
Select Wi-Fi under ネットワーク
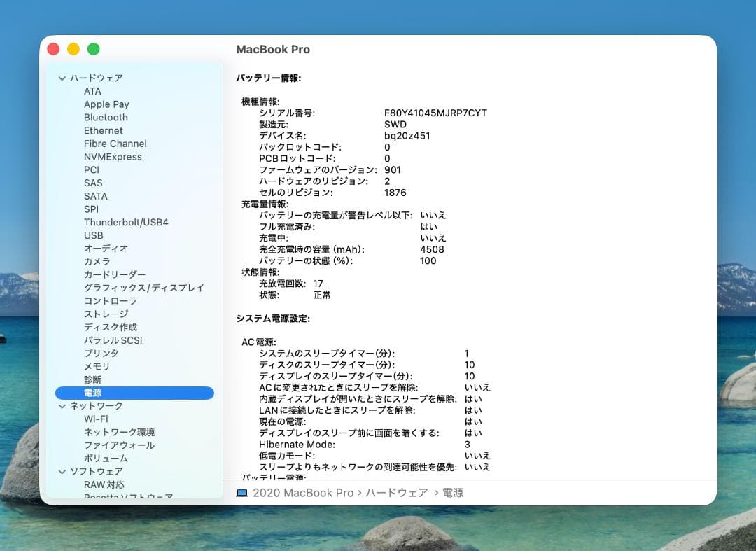[x=98, y=419]
